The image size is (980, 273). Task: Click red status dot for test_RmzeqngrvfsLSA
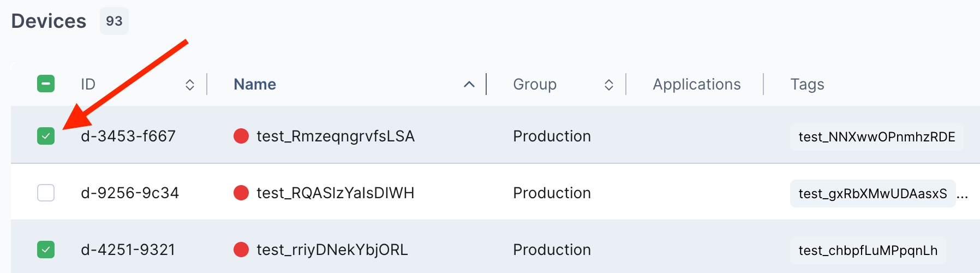click(241, 136)
